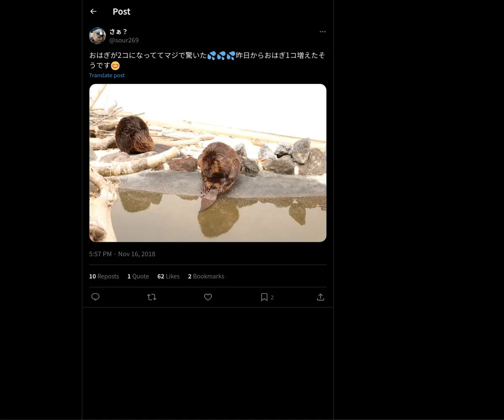Viewport: 504px width, 420px height.
Task: Go back using the left arrow
Action: pyautogui.click(x=93, y=11)
